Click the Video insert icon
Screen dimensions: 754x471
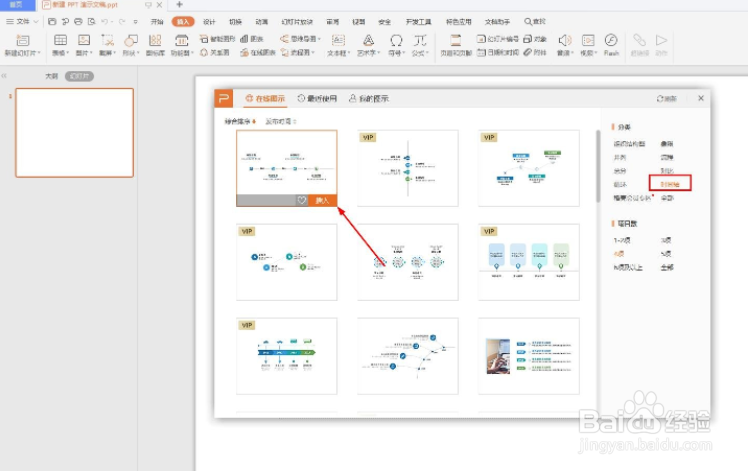pyautogui.click(x=588, y=40)
